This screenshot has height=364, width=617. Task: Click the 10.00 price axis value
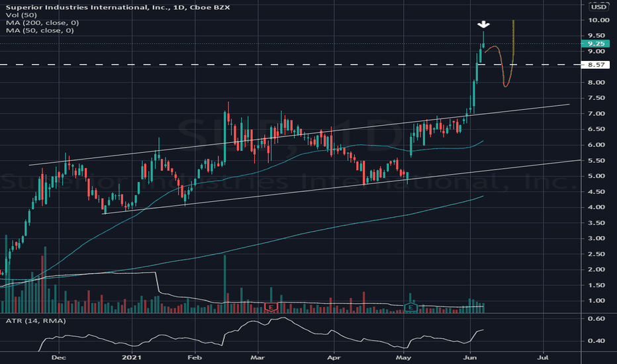598,20
